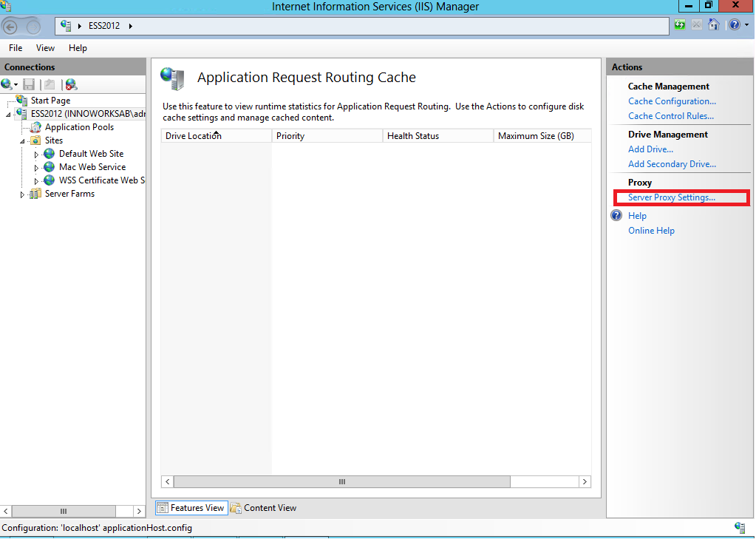Open Help via top-right question mark icon

coord(735,24)
